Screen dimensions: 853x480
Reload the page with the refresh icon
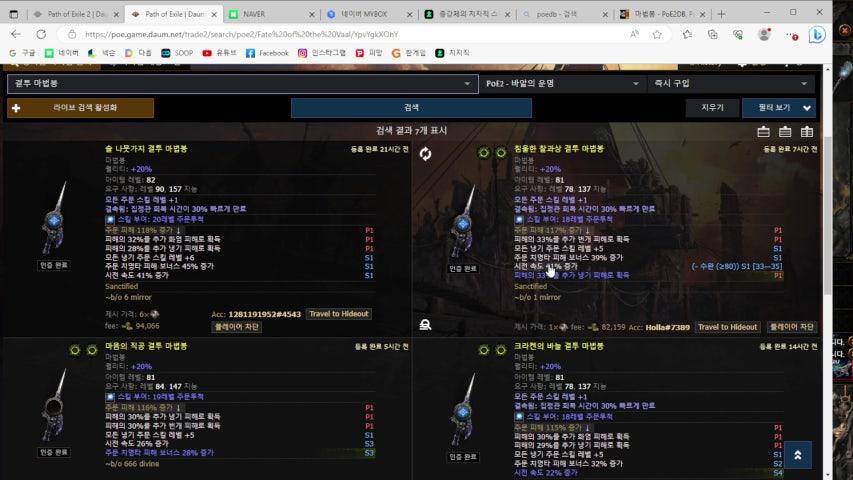point(41,34)
